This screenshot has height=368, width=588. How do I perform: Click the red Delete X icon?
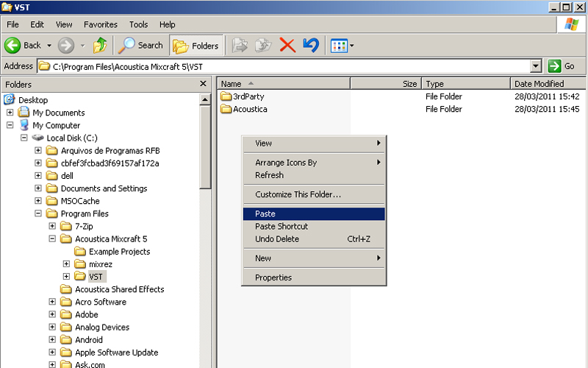coord(287,46)
